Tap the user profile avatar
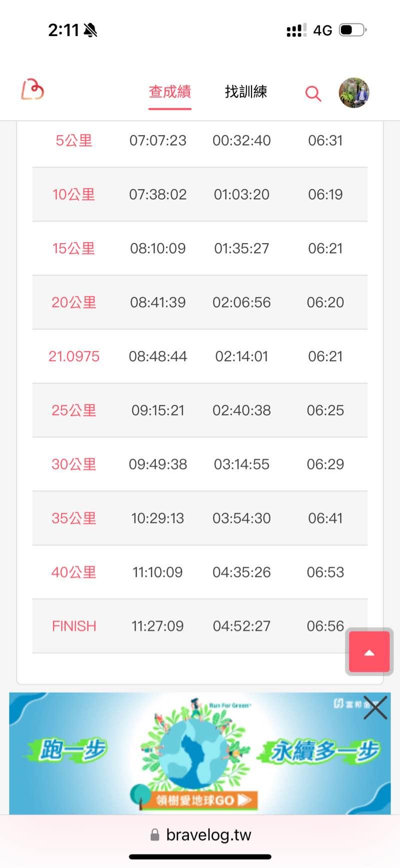Screen dimensions: 400x868 point(354,93)
